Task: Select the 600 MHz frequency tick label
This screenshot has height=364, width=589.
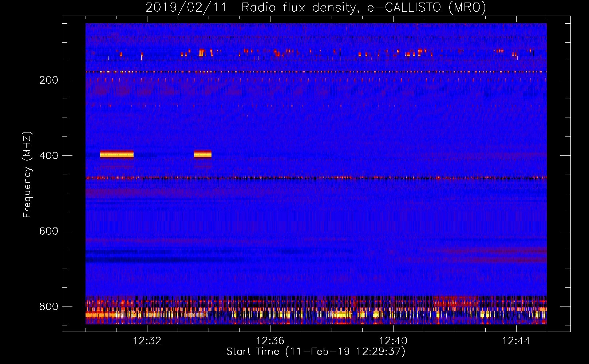Action: (x=49, y=232)
